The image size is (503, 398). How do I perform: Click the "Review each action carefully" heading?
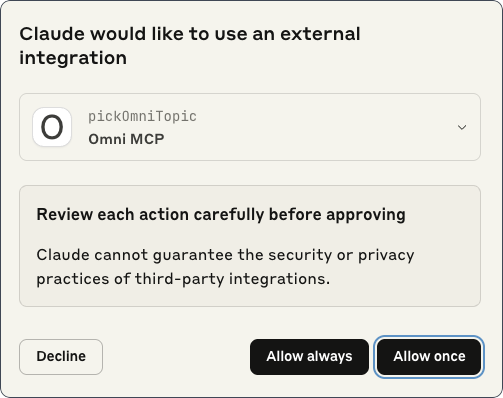point(221,214)
